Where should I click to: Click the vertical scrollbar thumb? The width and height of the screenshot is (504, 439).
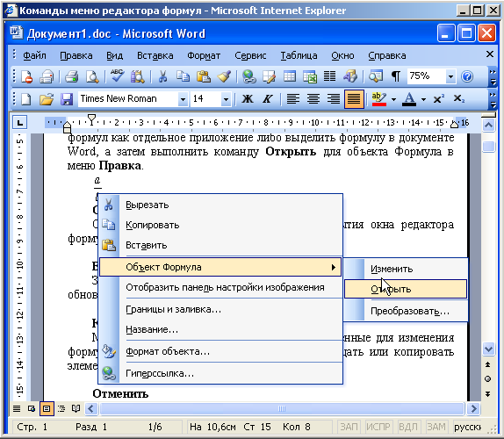(488, 147)
